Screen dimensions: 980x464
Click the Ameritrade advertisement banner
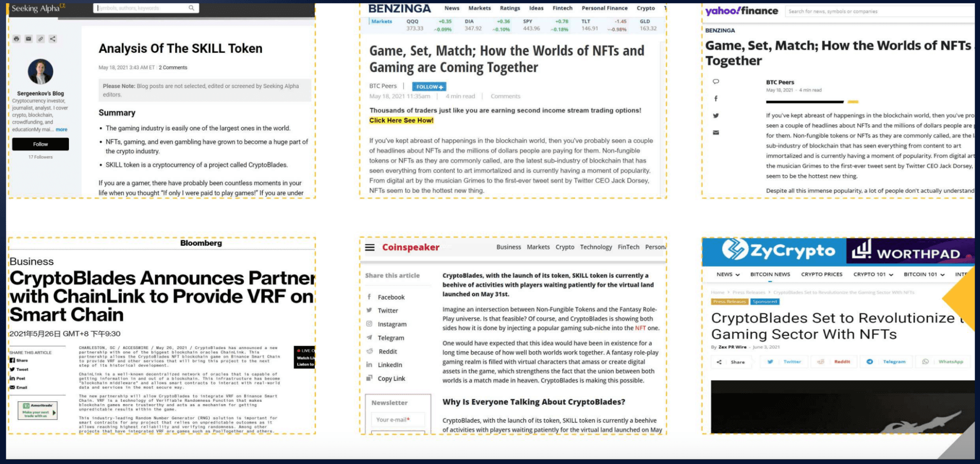[38, 410]
